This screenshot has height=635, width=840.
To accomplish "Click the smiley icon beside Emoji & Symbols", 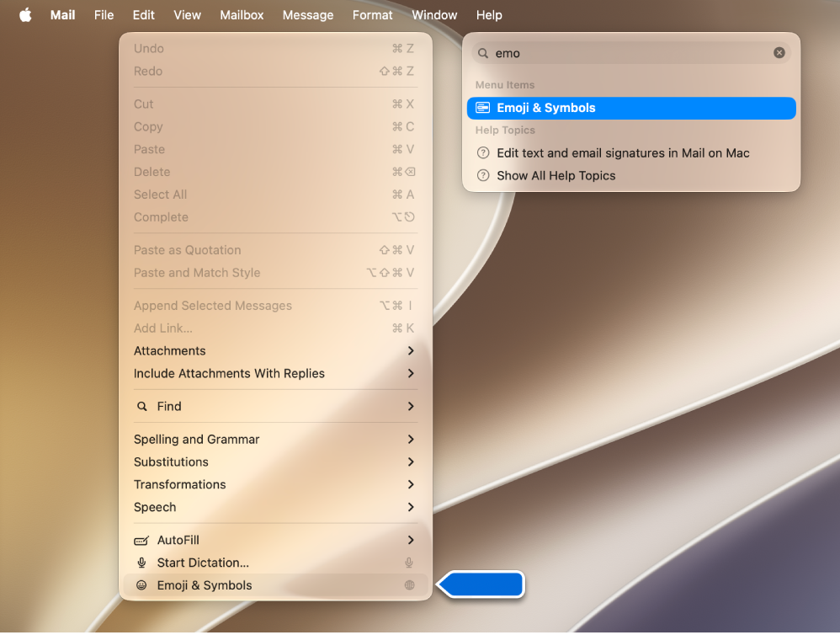I will (141, 585).
